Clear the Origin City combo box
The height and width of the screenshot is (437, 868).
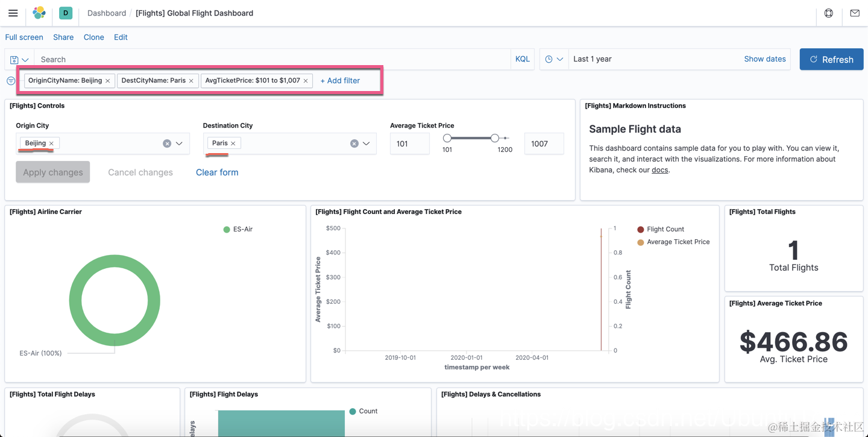(167, 143)
